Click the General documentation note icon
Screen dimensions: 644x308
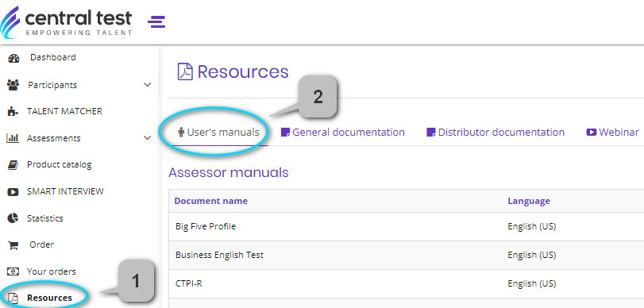pyautogui.click(x=285, y=133)
